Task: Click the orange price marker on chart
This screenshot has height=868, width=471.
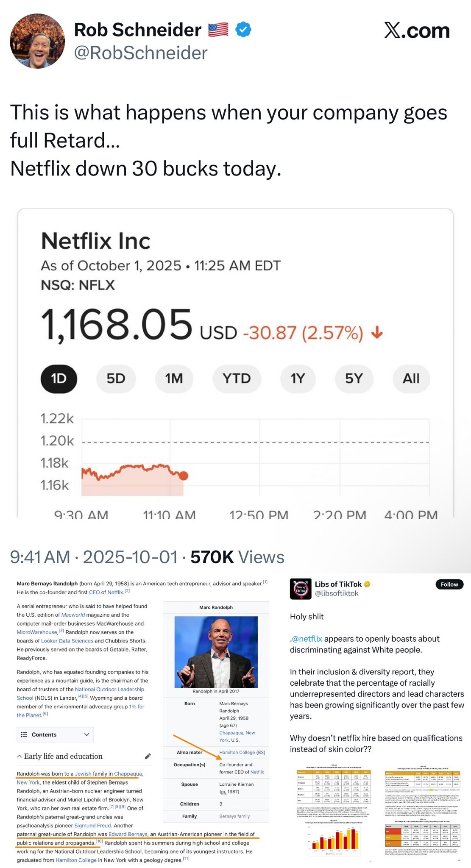Action: (x=184, y=476)
